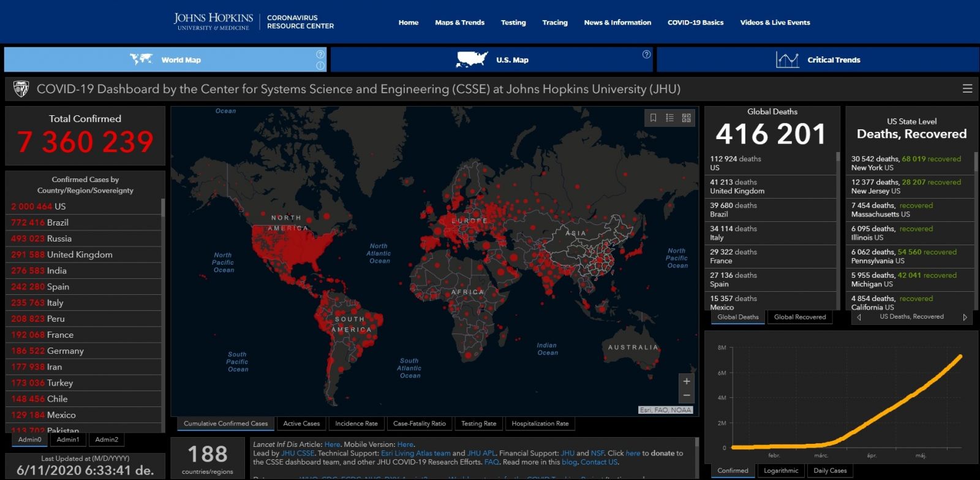The width and height of the screenshot is (980, 480).
Task: Select Peru in confirmed cases list
Action: point(85,319)
